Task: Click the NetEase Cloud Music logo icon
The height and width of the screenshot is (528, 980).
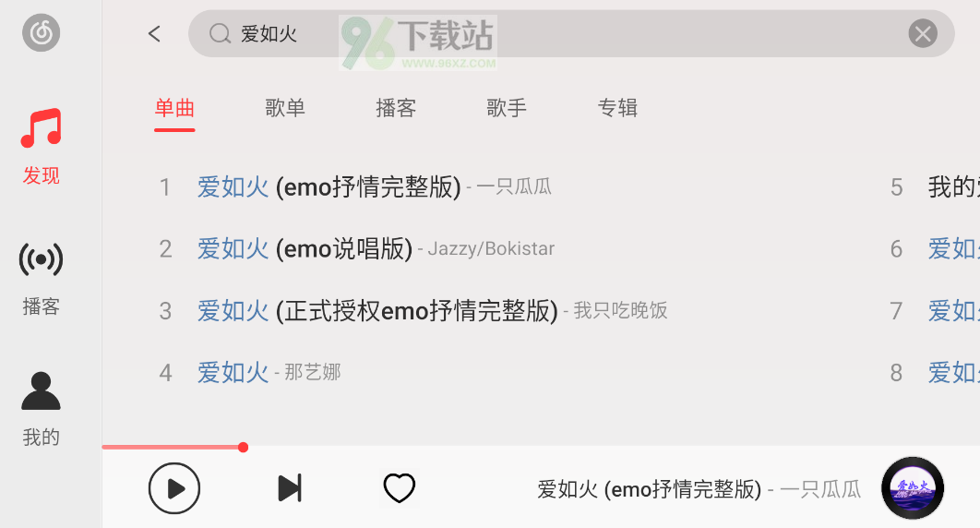Action: coord(42,32)
